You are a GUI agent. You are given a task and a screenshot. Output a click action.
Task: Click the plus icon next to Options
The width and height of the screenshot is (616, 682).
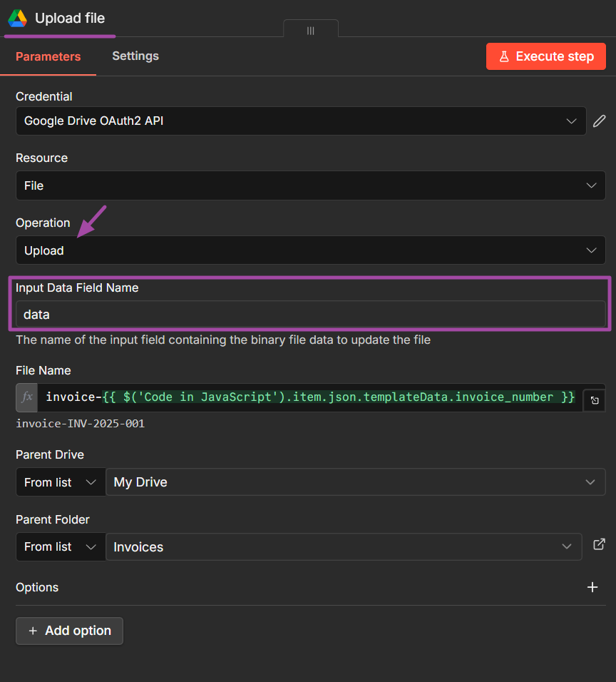[x=592, y=587]
